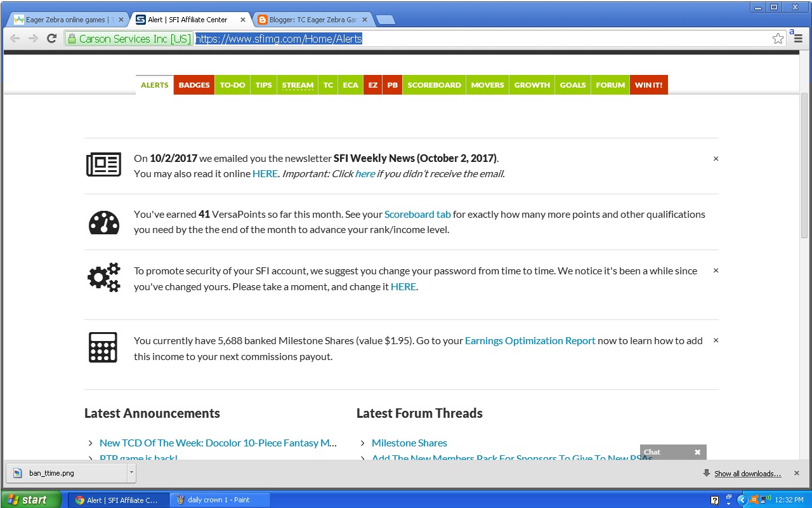
Task: Click the Avast antivirus tray icon
Action: 754,500
